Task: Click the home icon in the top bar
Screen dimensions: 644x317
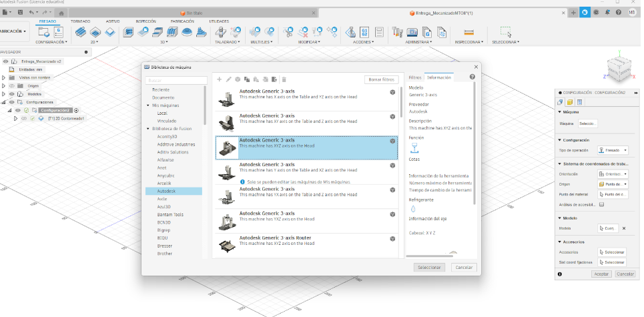Action: [x=61, y=13]
